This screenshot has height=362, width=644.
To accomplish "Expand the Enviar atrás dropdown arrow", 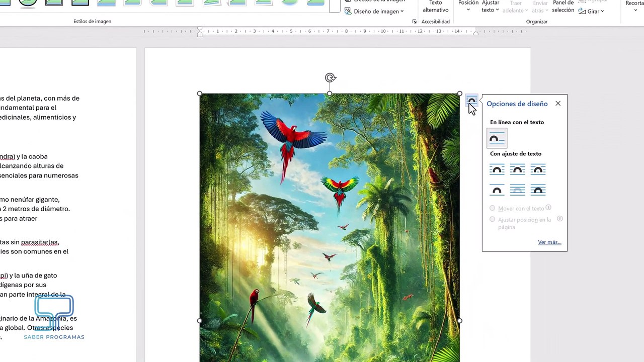I will (546, 11).
